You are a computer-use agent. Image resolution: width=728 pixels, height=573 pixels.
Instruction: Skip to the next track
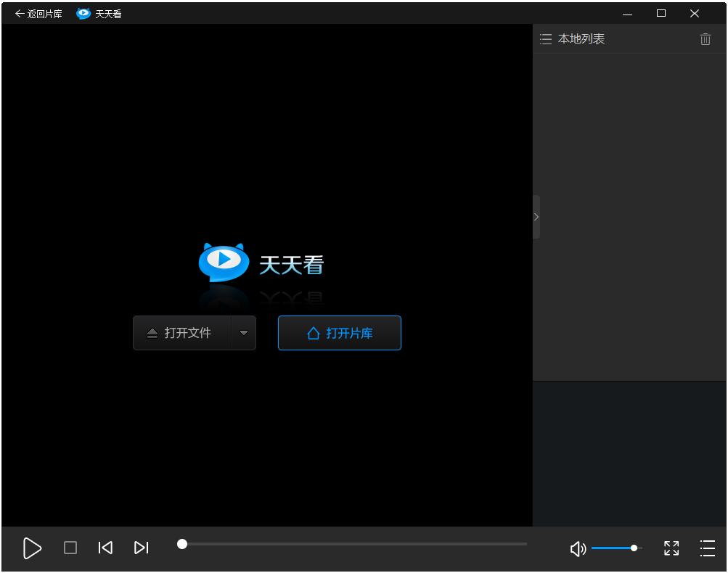point(142,548)
